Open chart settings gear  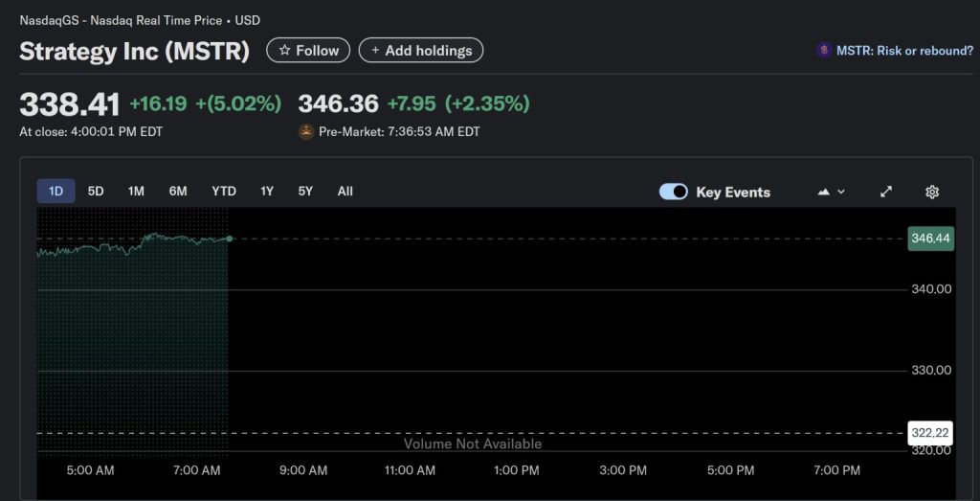[932, 192]
